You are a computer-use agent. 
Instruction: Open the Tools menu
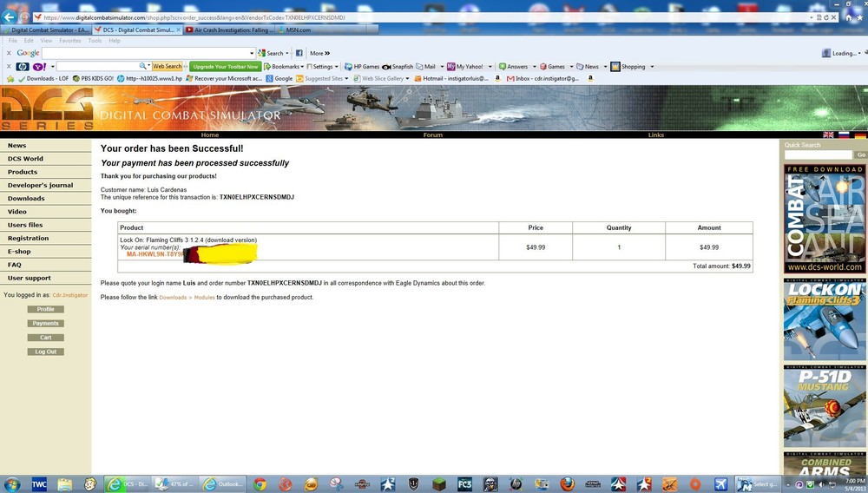click(95, 41)
